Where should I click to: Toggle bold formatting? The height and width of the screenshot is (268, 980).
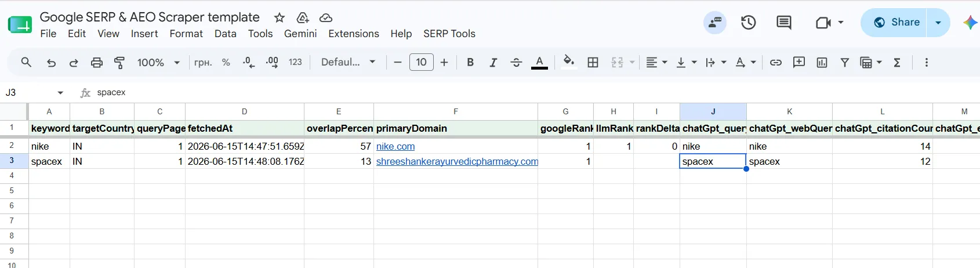coord(470,63)
